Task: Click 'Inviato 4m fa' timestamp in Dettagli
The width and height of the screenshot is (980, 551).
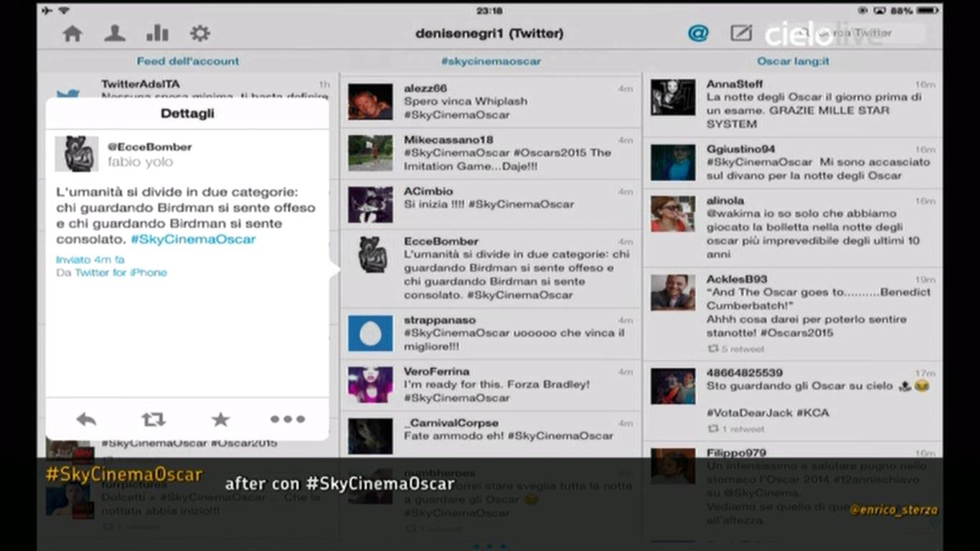Action: (x=90, y=260)
